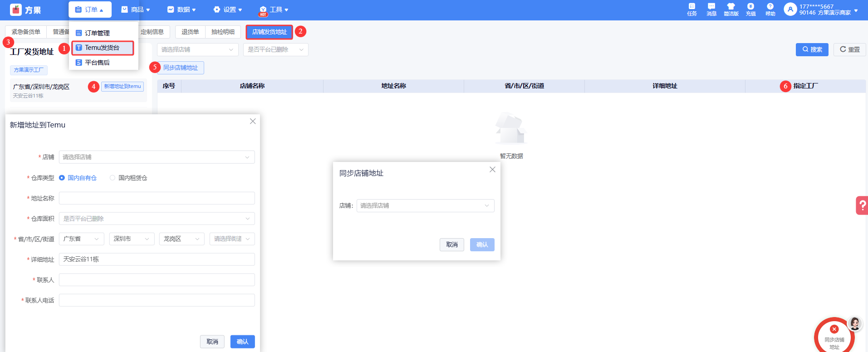This screenshot has width=868, height=352.
Task: Choose 平台售后 from the 订单 menu
Action: [x=103, y=63]
